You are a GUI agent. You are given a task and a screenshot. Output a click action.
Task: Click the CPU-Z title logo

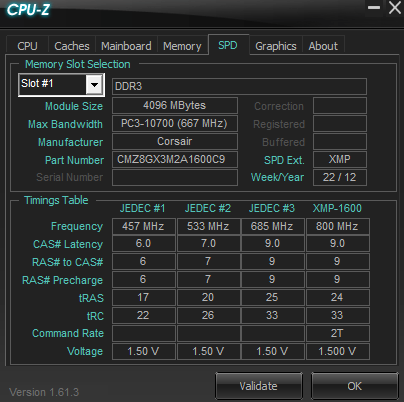tap(28, 9)
